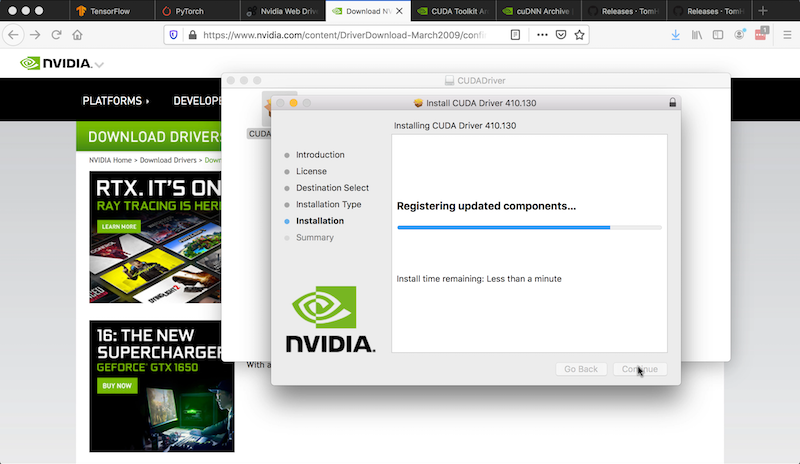Show downloads with the download arrow icon
Viewport: 800px width, 464px height.
[676, 35]
